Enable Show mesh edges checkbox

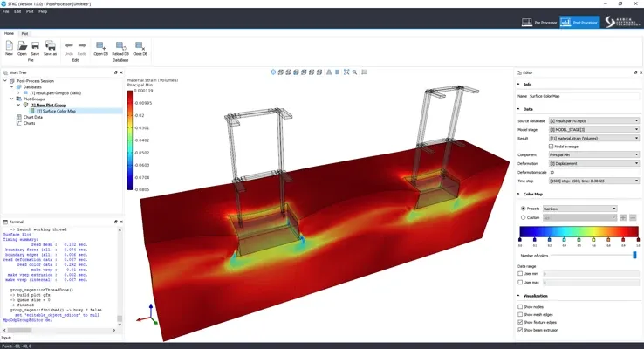pos(520,314)
